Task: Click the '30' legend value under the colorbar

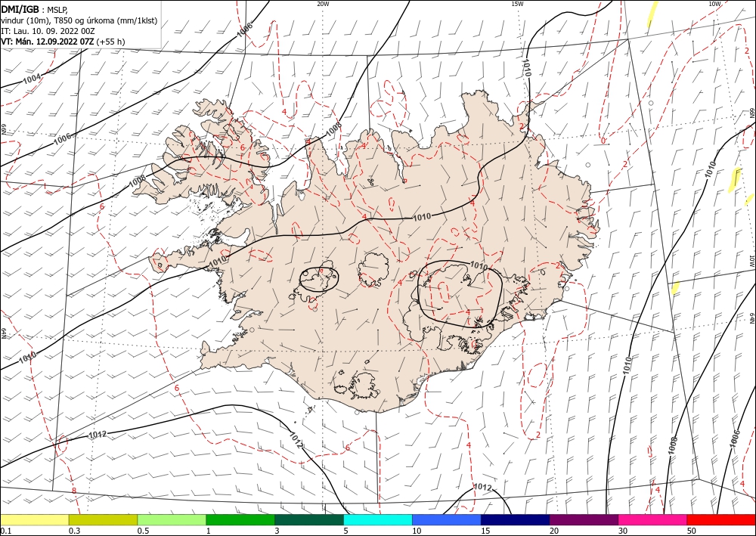Action: [623, 531]
